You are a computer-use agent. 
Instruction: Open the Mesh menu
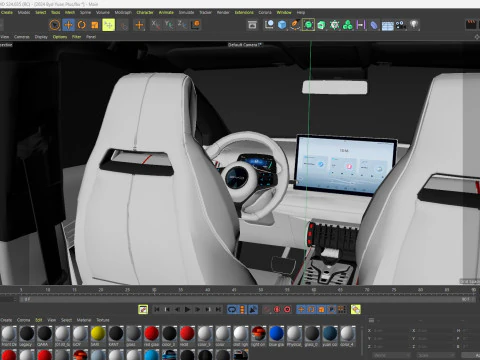click(x=70, y=12)
